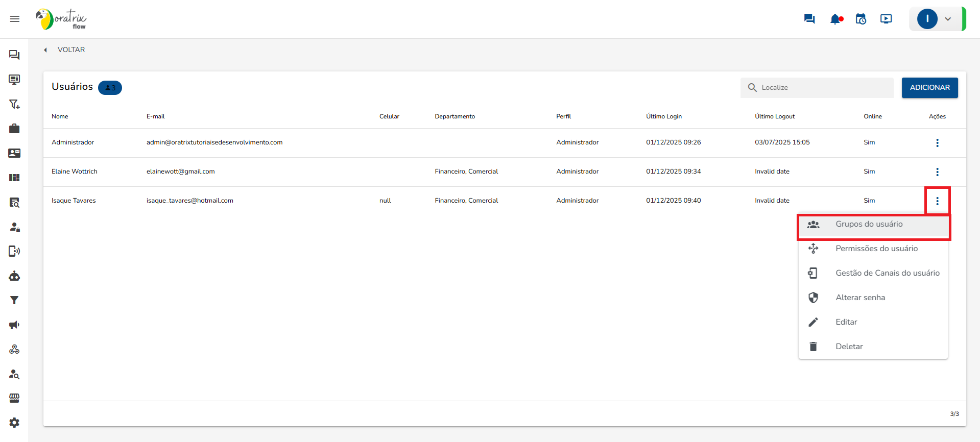Click the ADICIONAR button
The width and height of the screenshot is (980, 442).
pyautogui.click(x=929, y=88)
